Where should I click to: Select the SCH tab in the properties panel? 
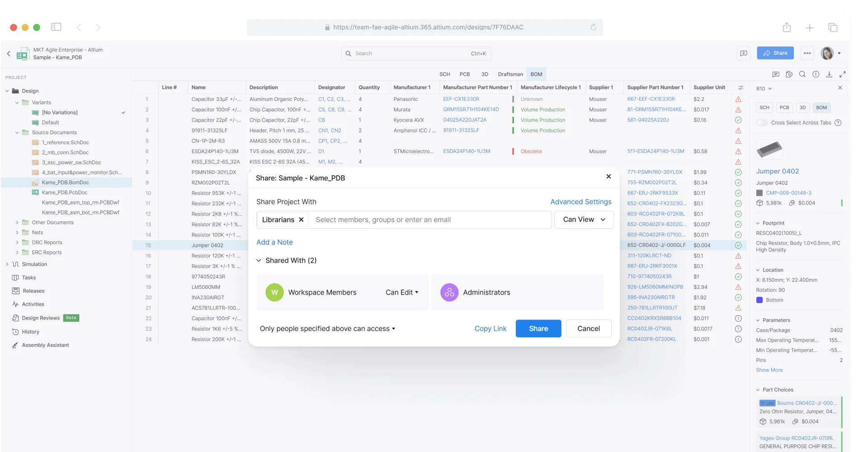pyautogui.click(x=764, y=108)
